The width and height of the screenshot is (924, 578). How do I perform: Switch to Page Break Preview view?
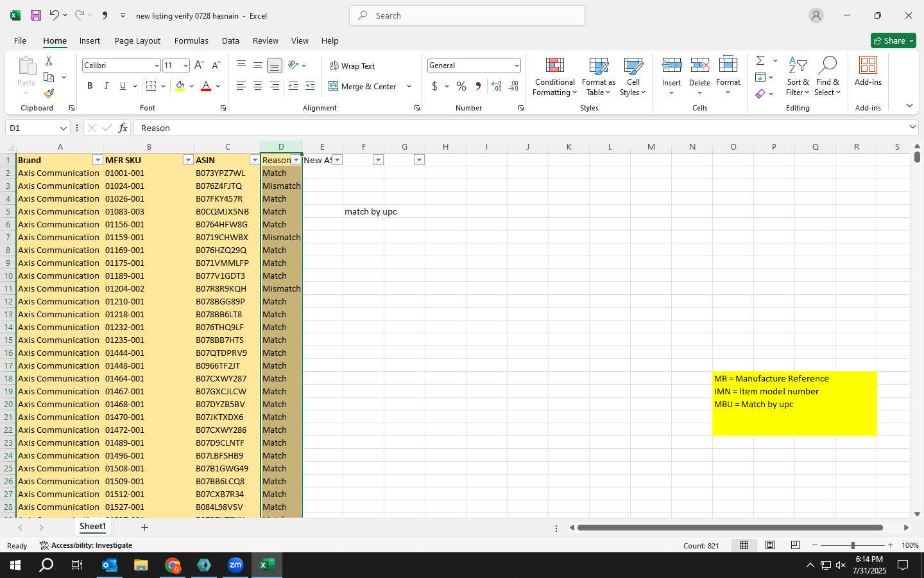796,545
